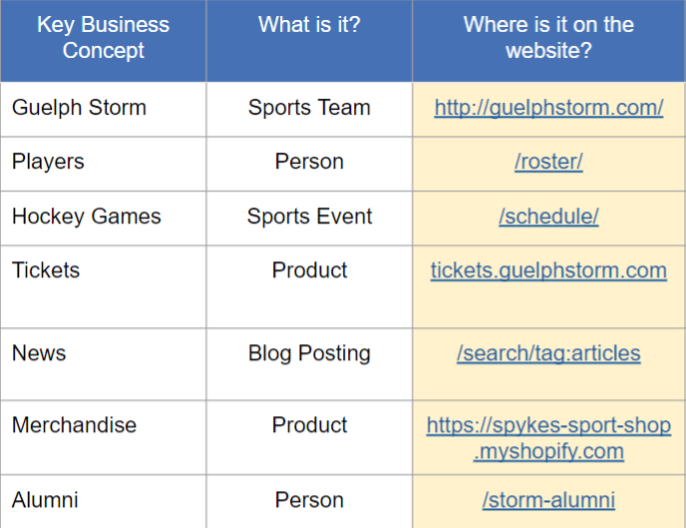Click the "Sports Event" cell

309,217
